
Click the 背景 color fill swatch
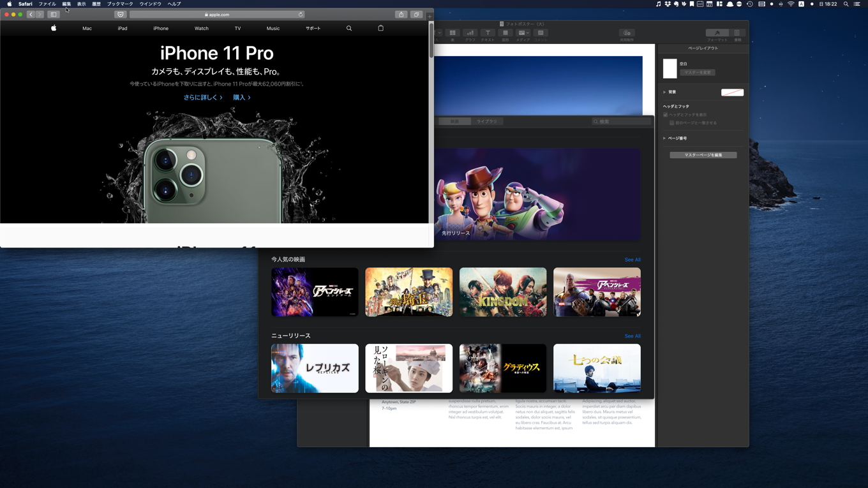pos(732,92)
